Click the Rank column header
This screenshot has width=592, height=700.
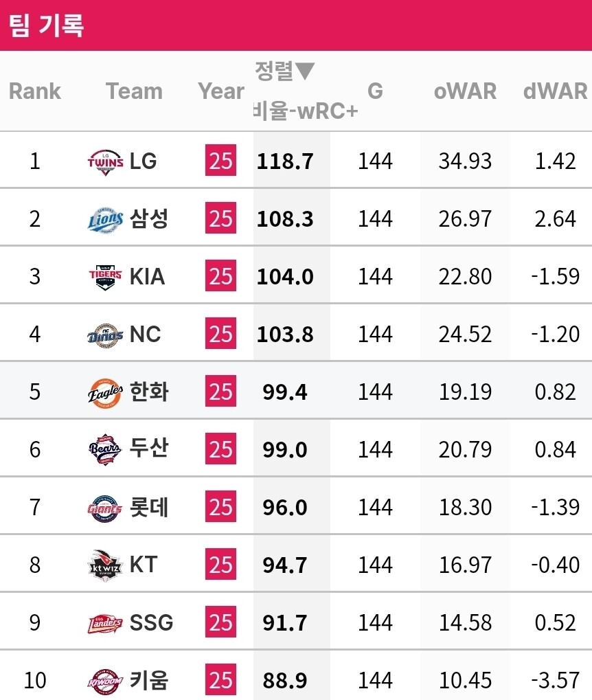(x=35, y=91)
